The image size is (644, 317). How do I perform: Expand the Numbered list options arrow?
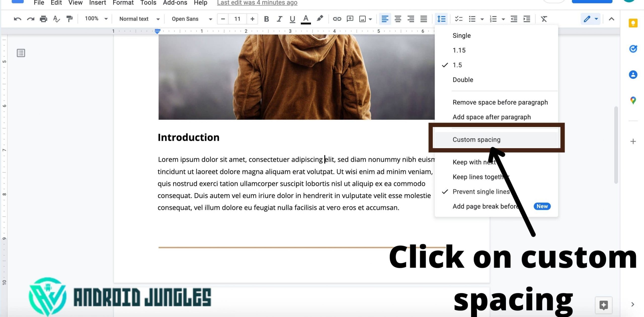click(x=503, y=19)
